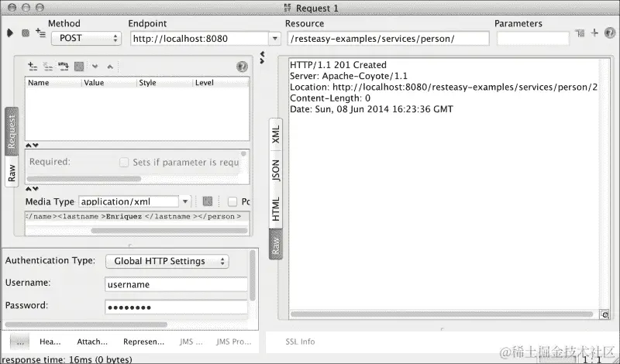
Task: Submit the request with the play arrow
Action: click(x=10, y=33)
